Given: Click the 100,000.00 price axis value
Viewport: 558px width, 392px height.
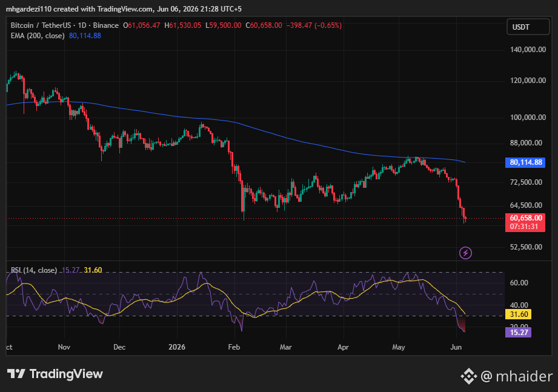Looking at the screenshot, I should pos(528,118).
